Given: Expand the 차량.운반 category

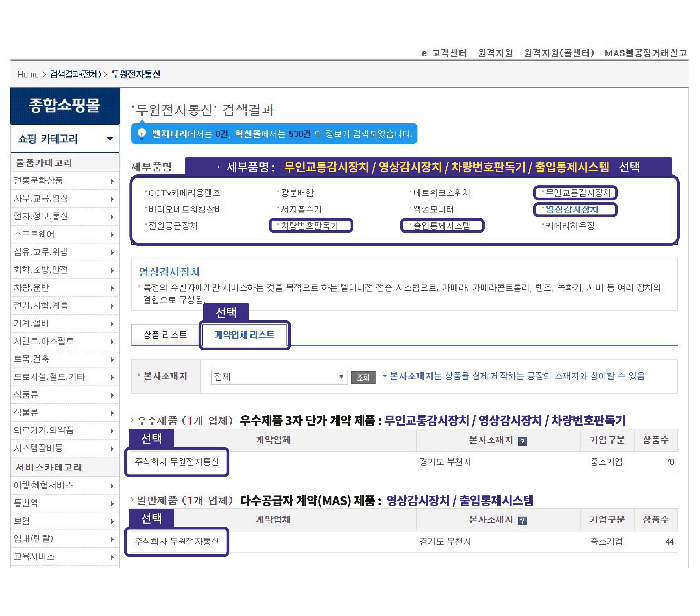Looking at the screenshot, I should point(65,288).
